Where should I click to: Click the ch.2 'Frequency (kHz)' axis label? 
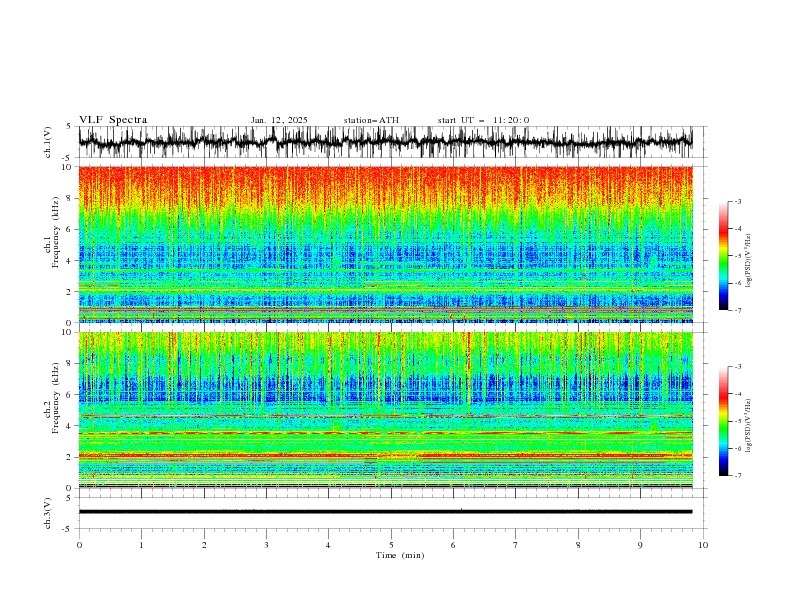[55, 397]
